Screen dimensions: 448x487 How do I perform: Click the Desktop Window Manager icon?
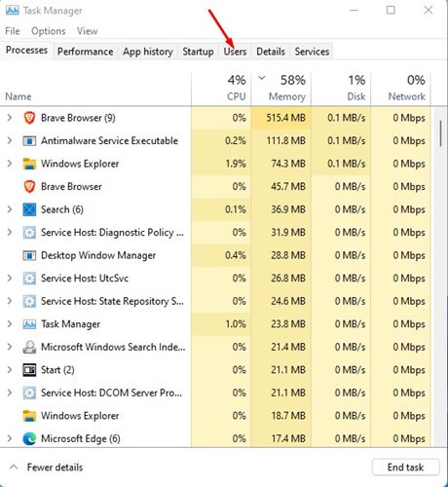(x=29, y=255)
